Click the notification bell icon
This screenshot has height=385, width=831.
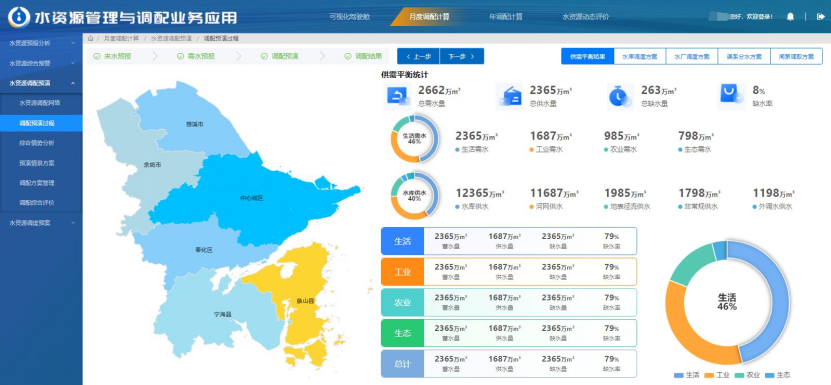tap(790, 16)
